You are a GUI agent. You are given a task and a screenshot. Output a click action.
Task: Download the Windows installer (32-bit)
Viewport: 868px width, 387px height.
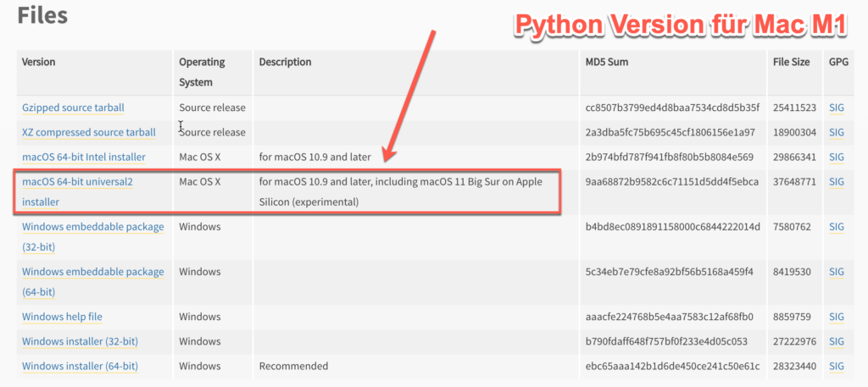coord(80,341)
